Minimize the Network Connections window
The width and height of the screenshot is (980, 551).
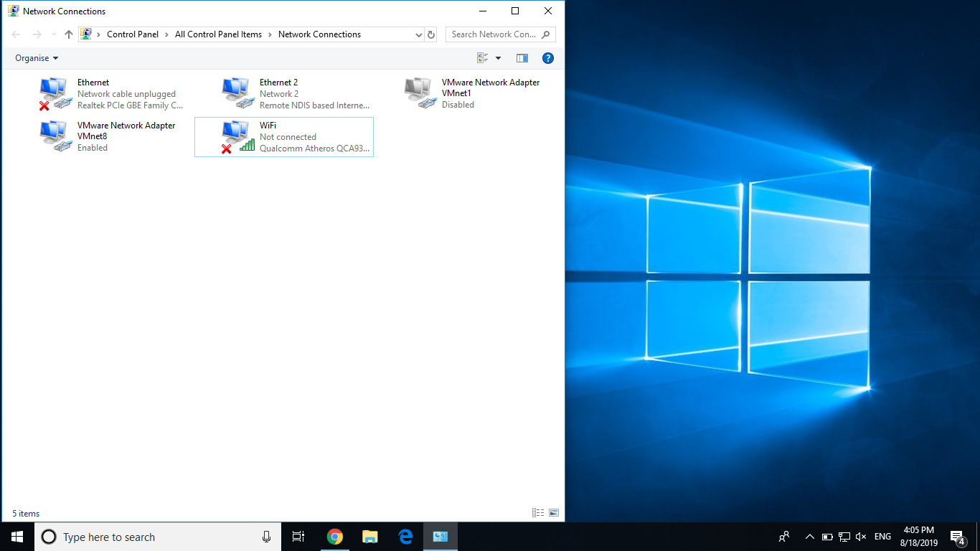pos(482,11)
